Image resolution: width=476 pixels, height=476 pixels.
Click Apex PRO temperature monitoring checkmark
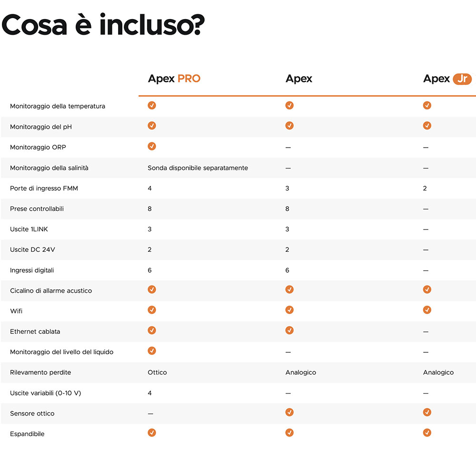click(152, 105)
